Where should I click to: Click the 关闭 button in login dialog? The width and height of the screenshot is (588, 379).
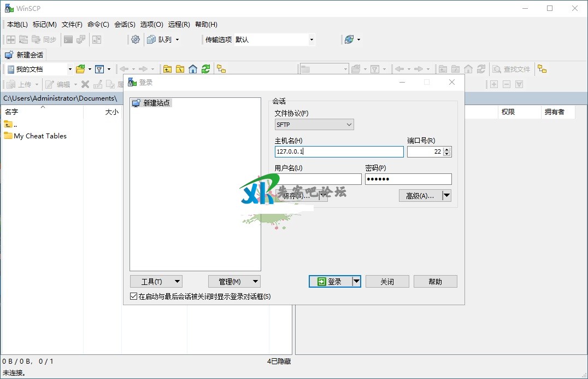tap(387, 282)
